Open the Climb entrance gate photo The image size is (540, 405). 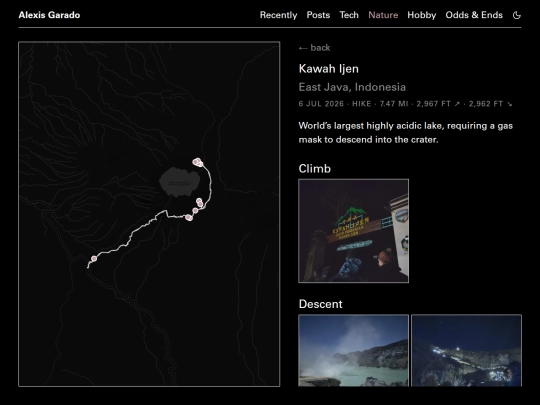click(353, 231)
